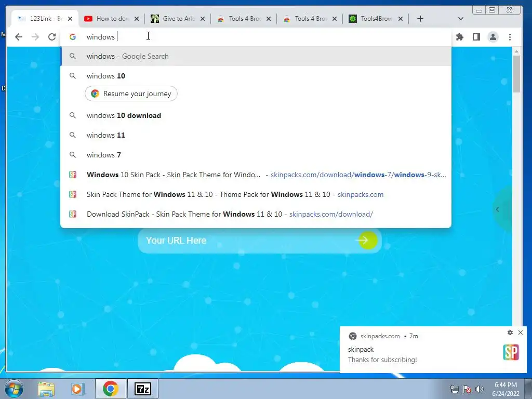The image size is (532, 399).
Task: Open the 7-Zip taskbar icon
Action: coord(142,389)
